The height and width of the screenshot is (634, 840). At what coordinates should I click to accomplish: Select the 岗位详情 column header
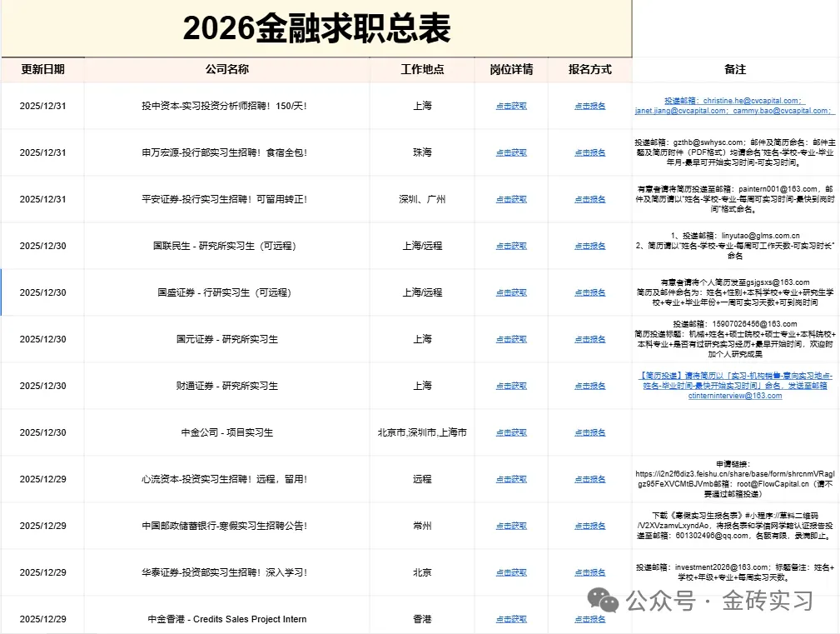click(x=511, y=69)
